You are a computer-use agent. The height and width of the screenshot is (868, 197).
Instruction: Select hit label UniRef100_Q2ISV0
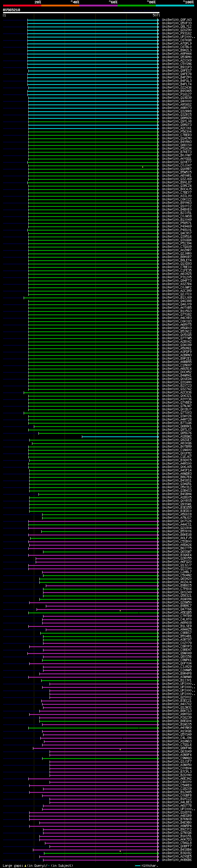coord(177,568)
